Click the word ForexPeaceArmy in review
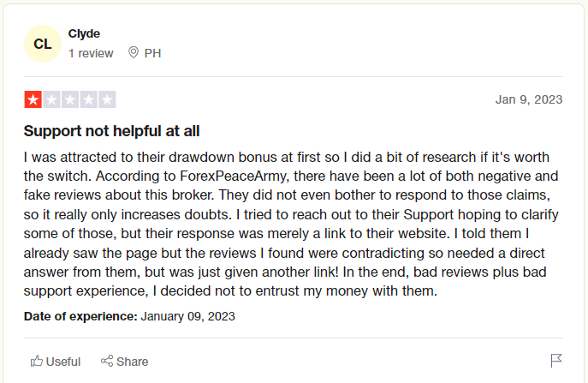The width and height of the screenshot is (588, 383). point(235,177)
